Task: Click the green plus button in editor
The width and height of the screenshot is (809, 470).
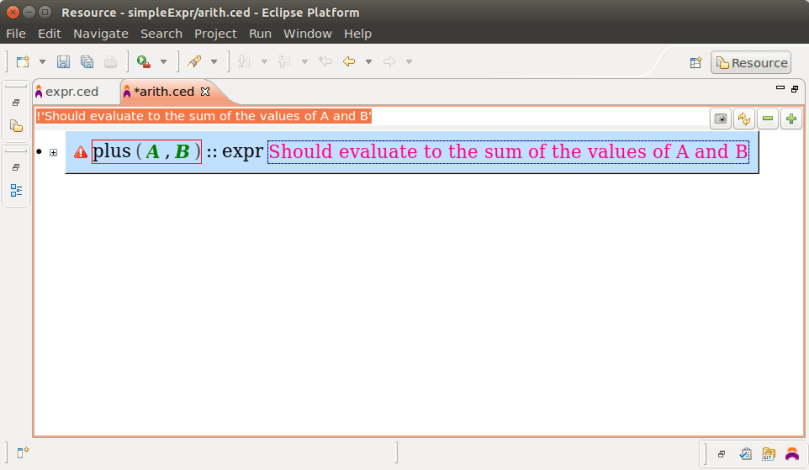Action: coord(791,119)
